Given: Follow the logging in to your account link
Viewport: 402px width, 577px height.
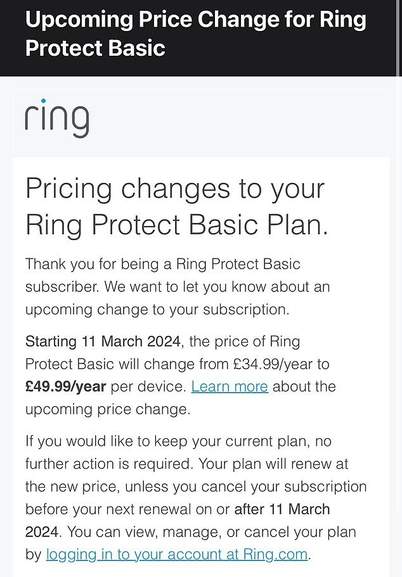Looking at the screenshot, I should click(177, 554).
